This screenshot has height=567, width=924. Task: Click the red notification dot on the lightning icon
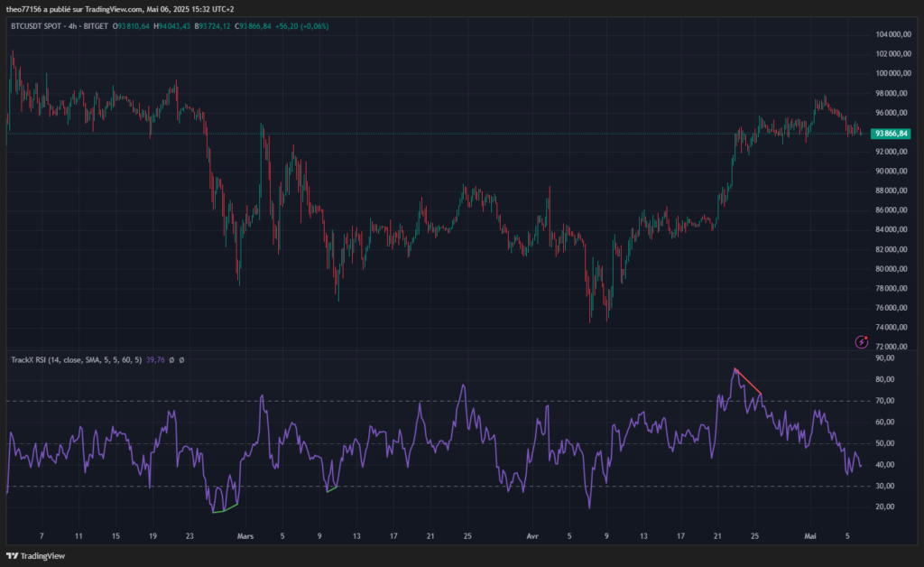point(866,337)
